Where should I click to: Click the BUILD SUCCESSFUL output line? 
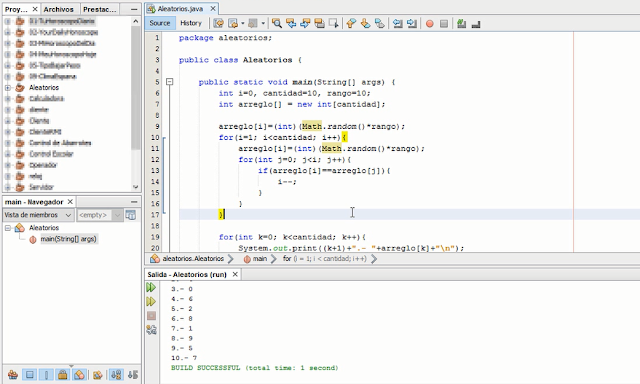click(254, 368)
